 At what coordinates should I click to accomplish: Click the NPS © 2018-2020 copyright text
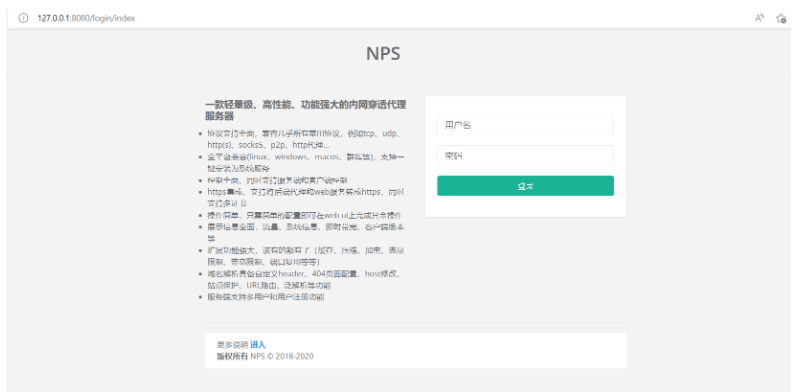(x=282, y=356)
